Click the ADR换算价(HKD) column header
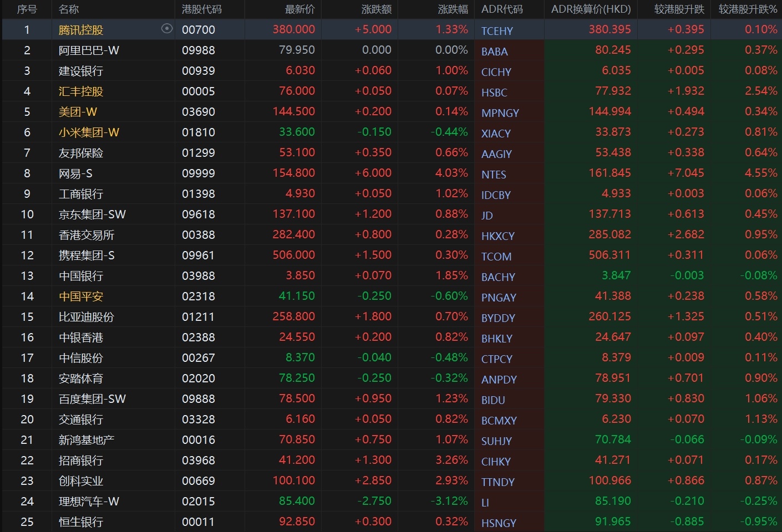 [x=591, y=9]
